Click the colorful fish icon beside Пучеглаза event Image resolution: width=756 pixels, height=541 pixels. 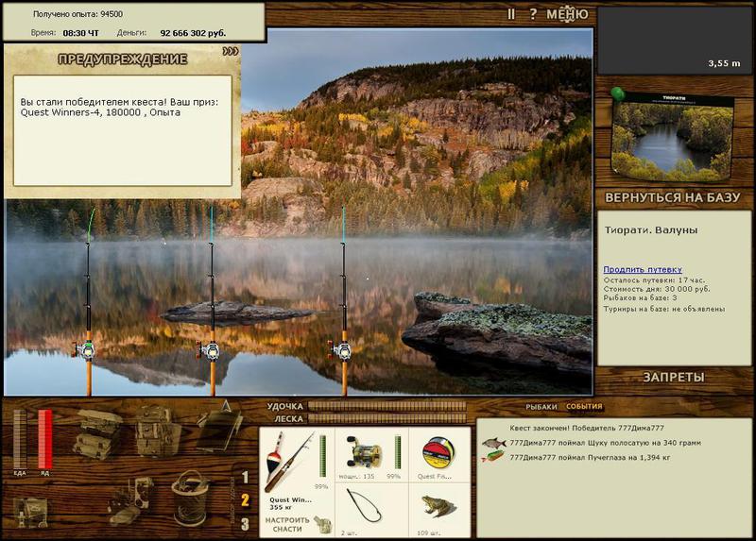point(493,456)
